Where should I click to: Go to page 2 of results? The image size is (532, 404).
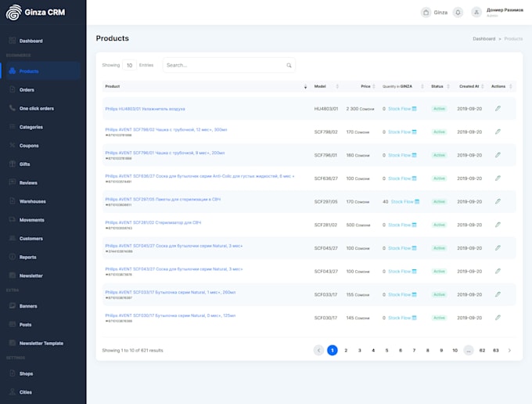(x=346, y=350)
